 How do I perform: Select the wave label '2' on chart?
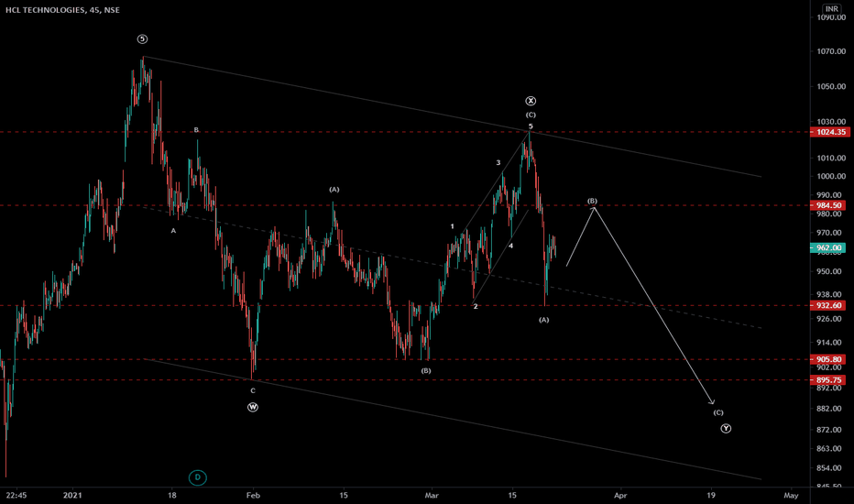pyautogui.click(x=476, y=306)
